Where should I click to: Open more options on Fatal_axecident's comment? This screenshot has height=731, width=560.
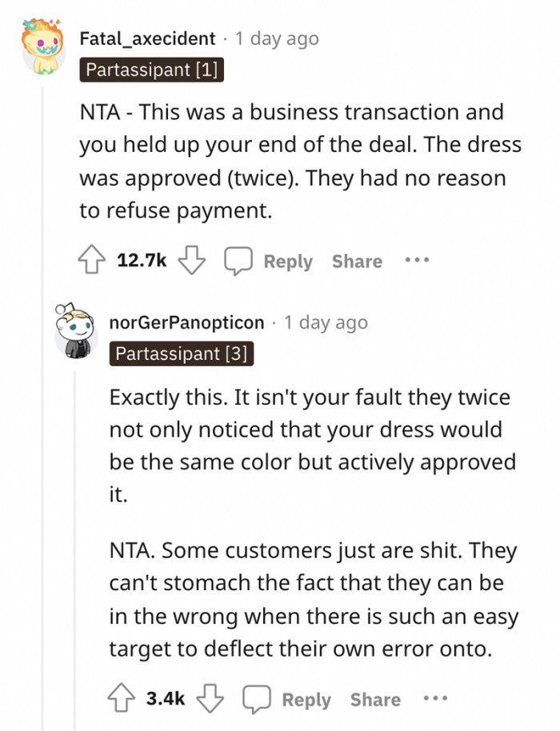point(416,261)
